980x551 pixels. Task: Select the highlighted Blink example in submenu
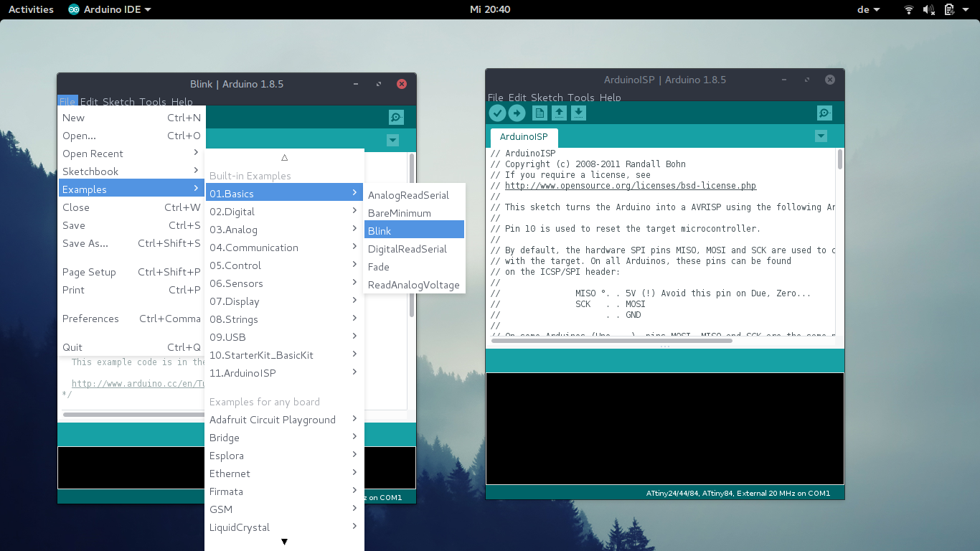click(415, 231)
